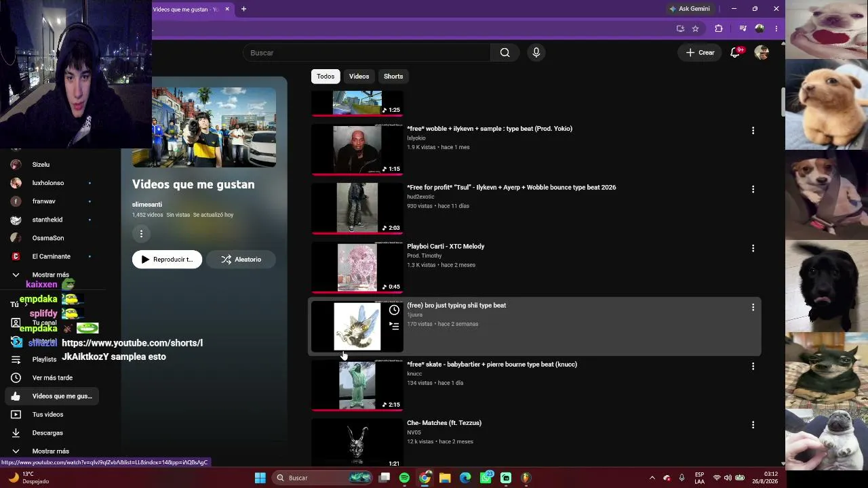Open 'Che- Matches (ft. Tezzus)' title
Viewport: 868px width, 488px height.
click(x=444, y=423)
